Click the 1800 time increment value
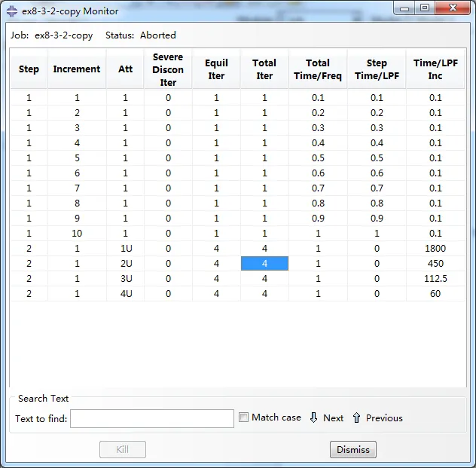Screen dimensions: 476x468 435,249
